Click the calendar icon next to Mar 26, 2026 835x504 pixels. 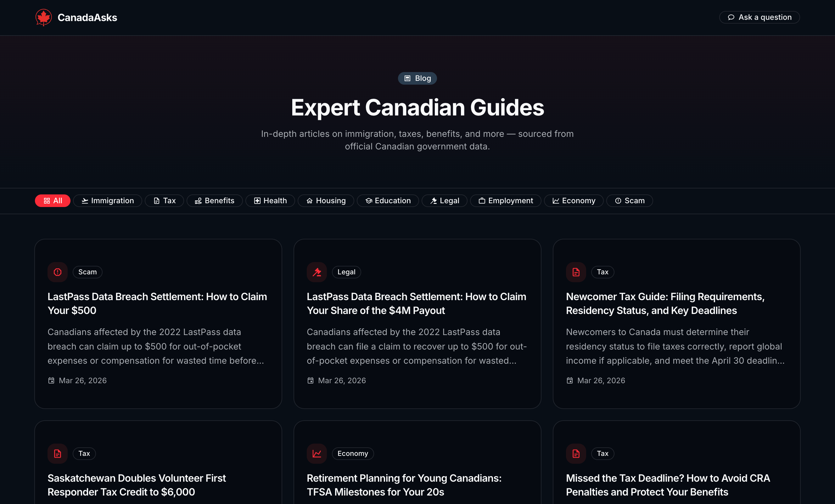51,380
